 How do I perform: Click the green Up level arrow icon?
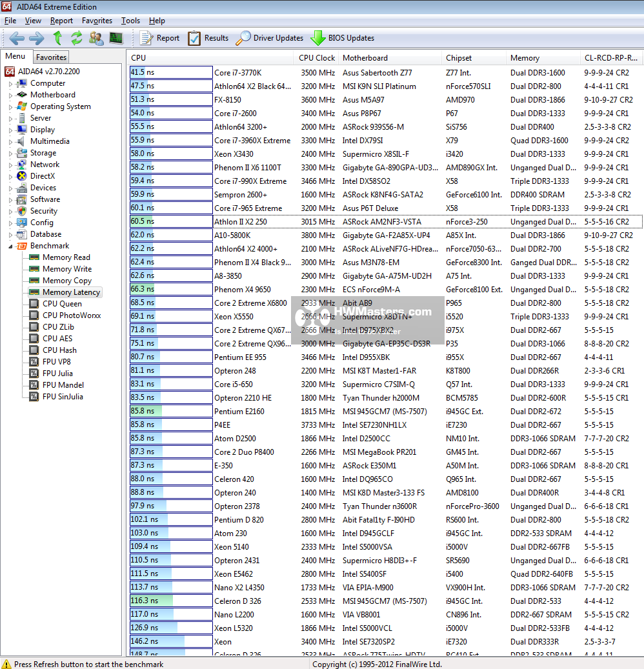click(x=57, y=38)
